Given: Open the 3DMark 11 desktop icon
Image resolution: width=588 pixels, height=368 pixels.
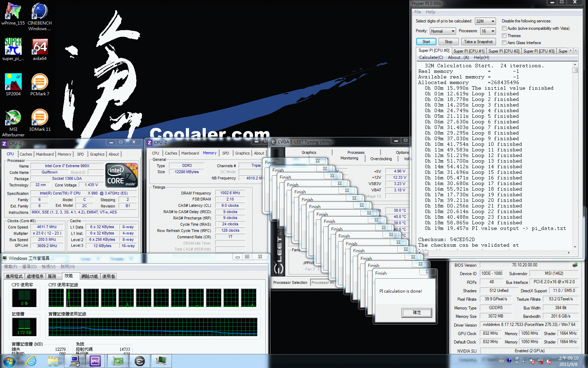Looking at the screenshot, I should point(40,120).
